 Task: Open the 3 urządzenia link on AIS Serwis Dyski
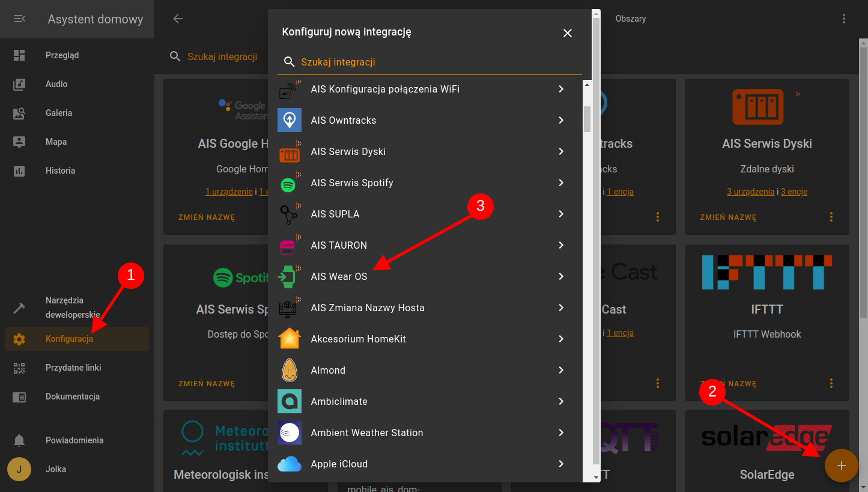point(750,192)
